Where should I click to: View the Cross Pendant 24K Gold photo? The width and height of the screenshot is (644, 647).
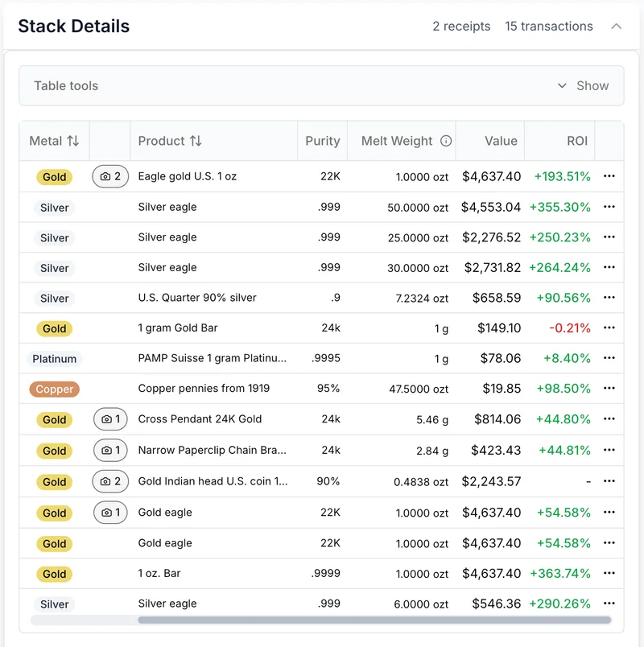pos(110,419)
